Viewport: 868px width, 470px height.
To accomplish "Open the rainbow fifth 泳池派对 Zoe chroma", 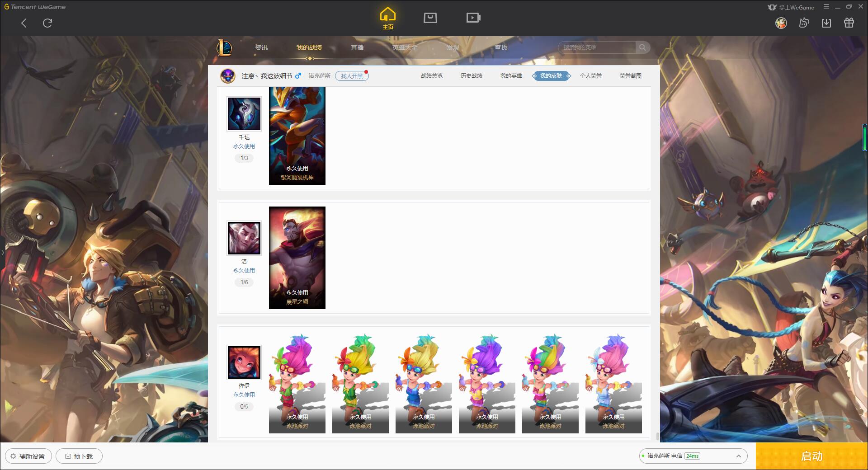I will [x=550, y=383].
